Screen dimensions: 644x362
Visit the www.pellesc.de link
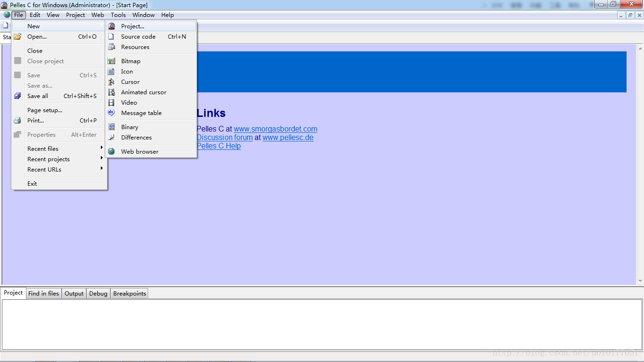pos(288,138)
